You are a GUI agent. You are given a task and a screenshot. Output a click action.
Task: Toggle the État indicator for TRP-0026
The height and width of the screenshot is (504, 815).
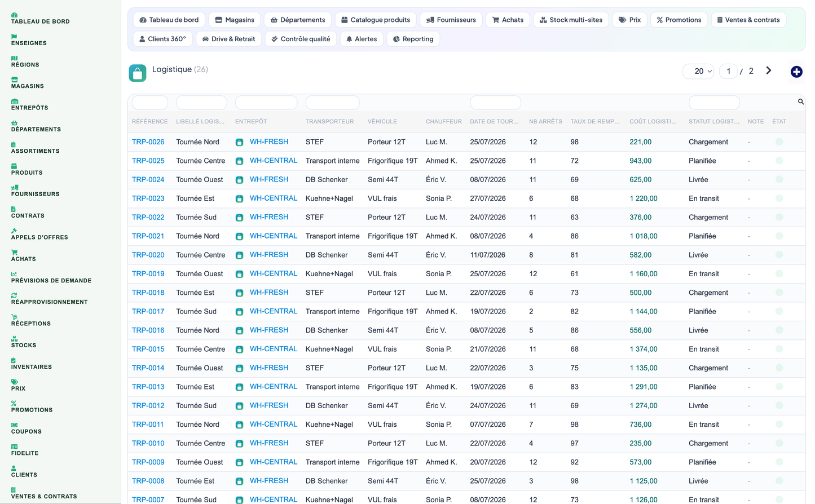point(779,142)
